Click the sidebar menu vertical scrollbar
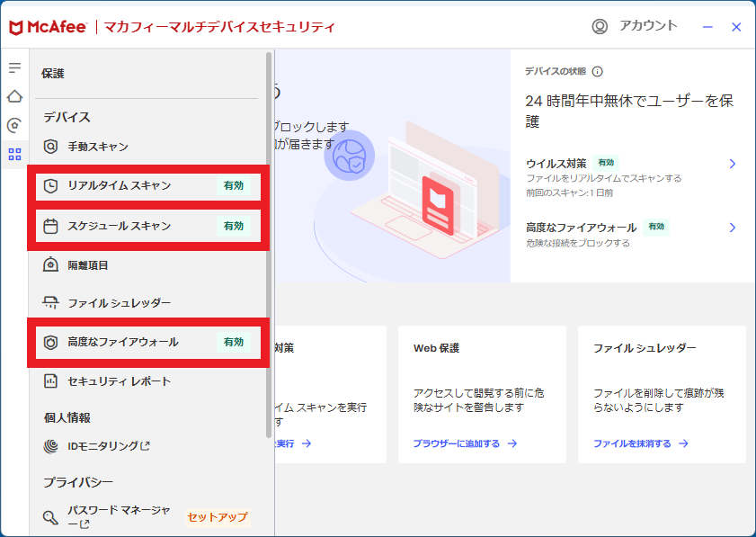Screen dimensions: 756x537 pos(267,234)
